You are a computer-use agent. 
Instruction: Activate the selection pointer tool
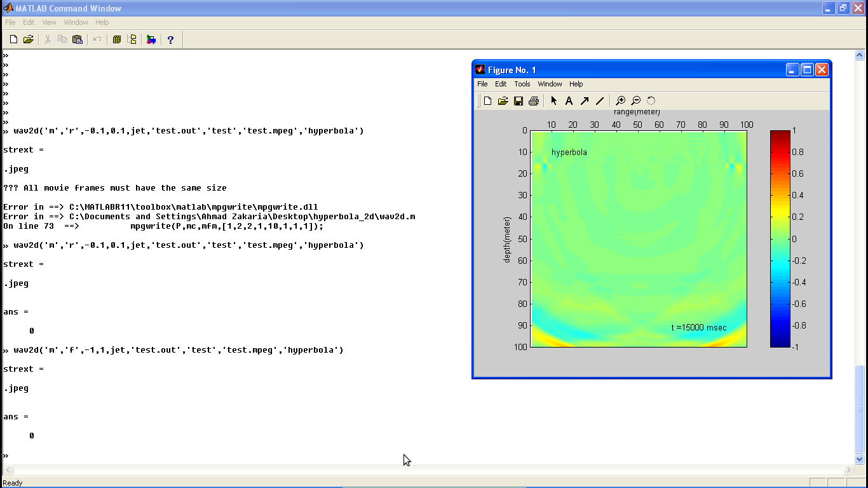click(553, 100)
